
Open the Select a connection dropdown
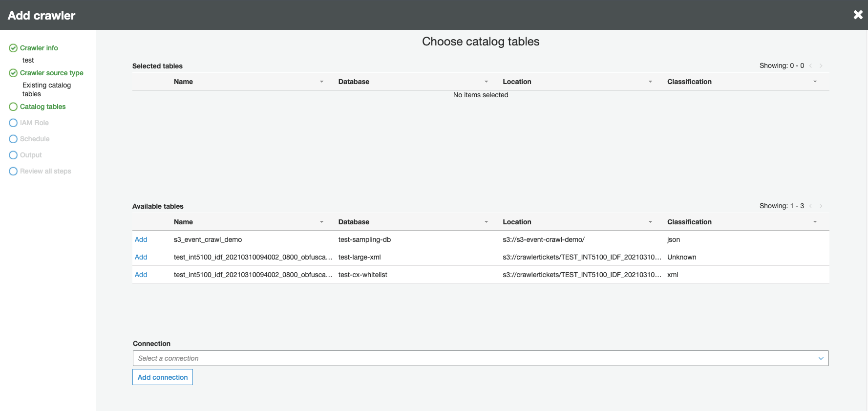coord(481,358)
